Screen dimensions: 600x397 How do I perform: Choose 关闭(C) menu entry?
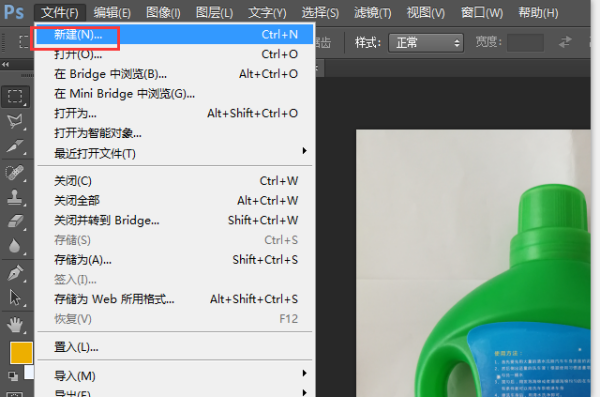point(174,181)
